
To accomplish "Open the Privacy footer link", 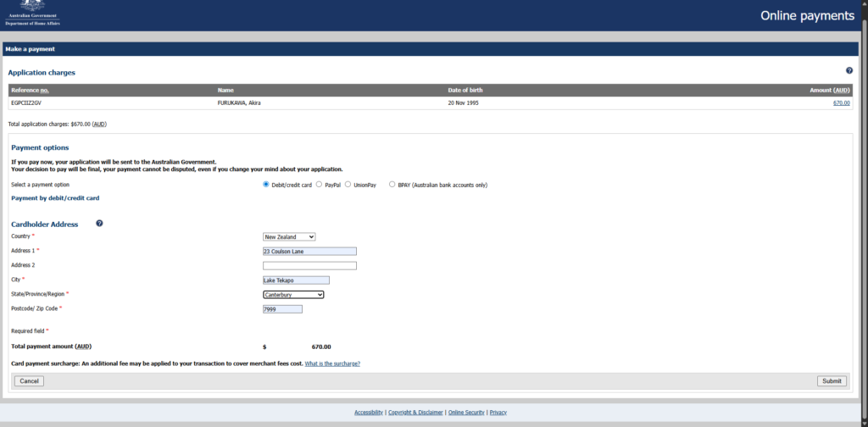I will pos(498,413).
